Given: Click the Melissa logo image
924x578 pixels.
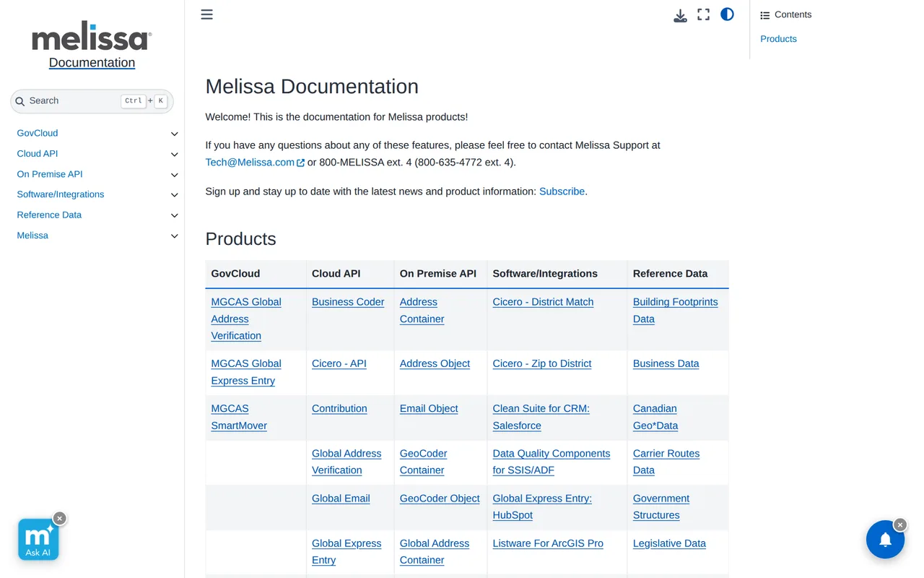Looking at the screenshot, I should (x=92, y=36).
